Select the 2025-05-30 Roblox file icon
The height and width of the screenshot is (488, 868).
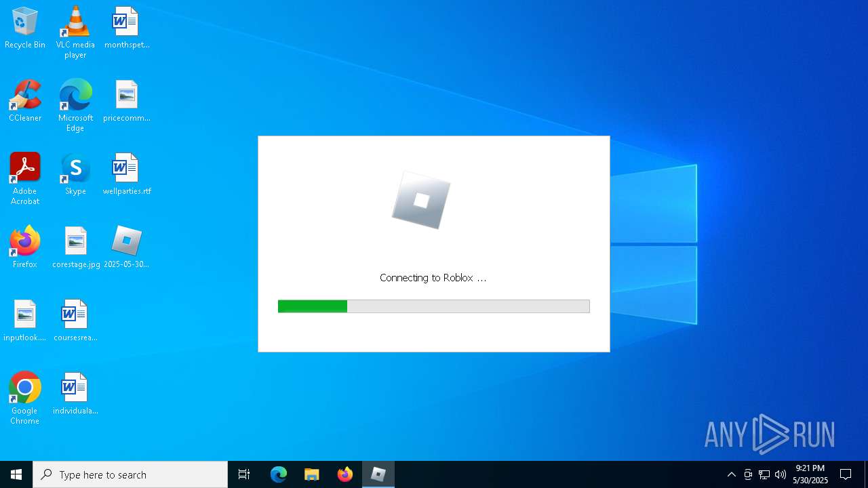127,248
